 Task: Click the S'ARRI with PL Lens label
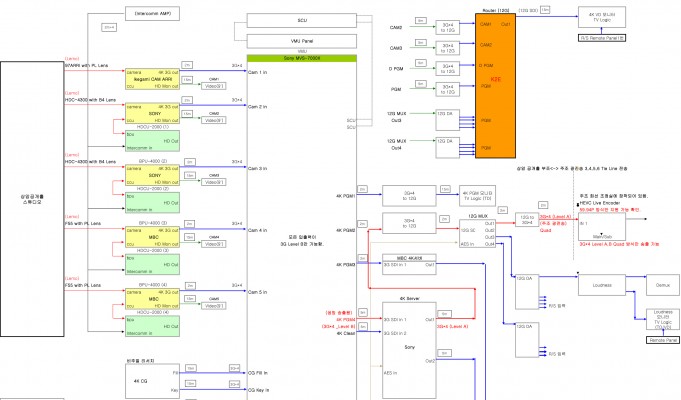[x=86, y=65]
